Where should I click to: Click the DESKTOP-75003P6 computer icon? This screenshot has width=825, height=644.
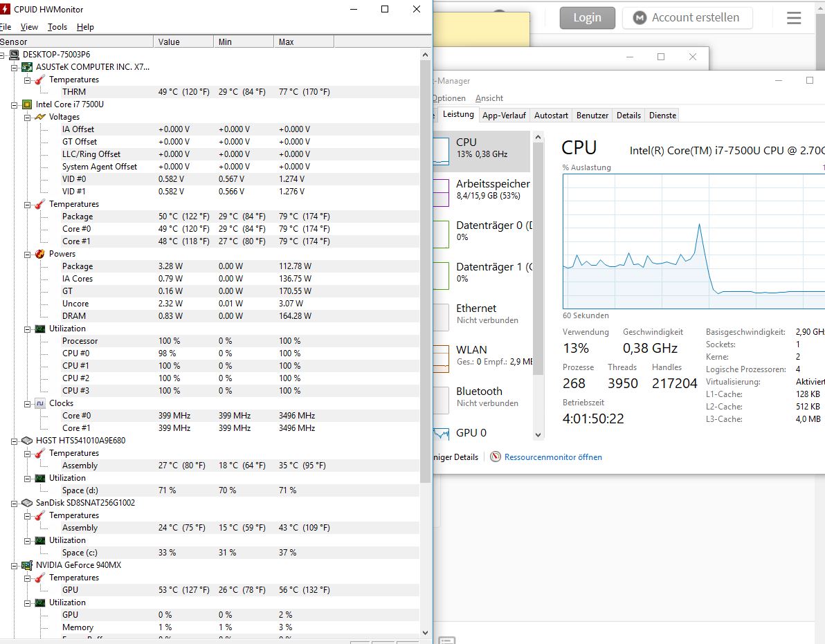[15, 54]
